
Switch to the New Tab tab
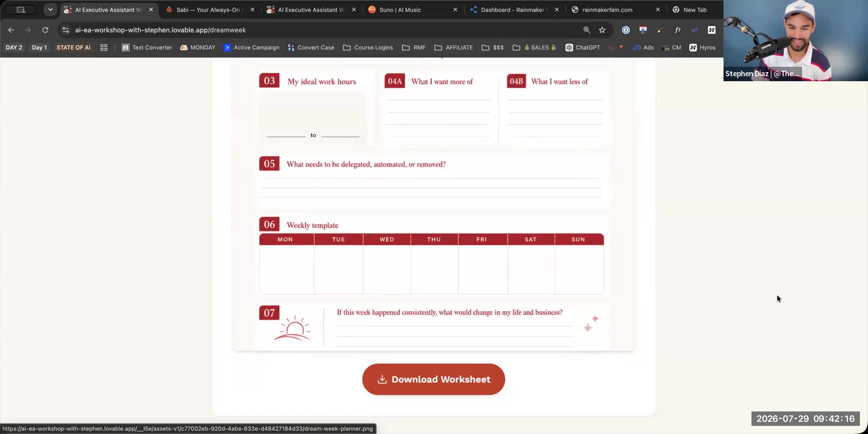click(695, 9)
